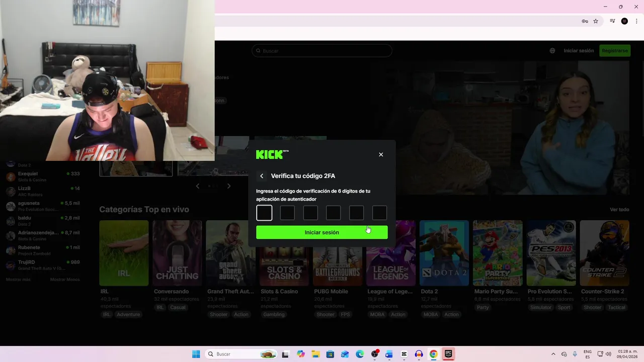Open Epic Games Launcher from the taskbar

448,354
